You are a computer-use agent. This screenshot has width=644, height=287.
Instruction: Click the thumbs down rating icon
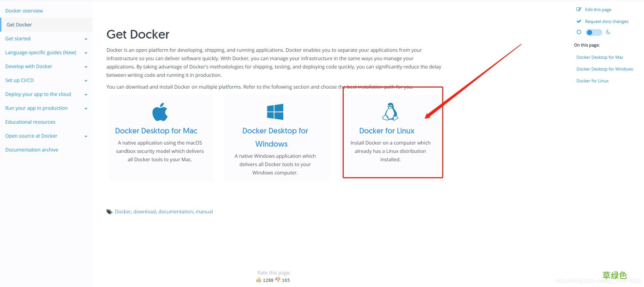click(278, 280)
